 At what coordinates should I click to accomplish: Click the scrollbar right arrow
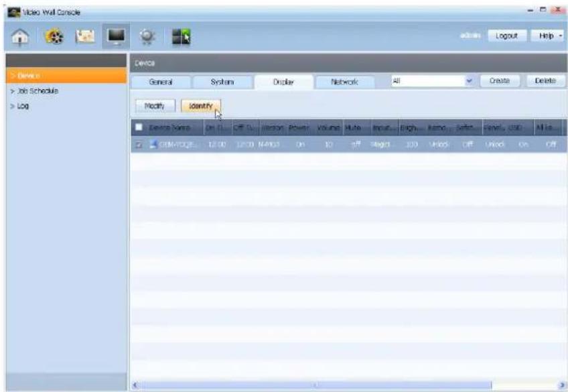pos(562,385)
